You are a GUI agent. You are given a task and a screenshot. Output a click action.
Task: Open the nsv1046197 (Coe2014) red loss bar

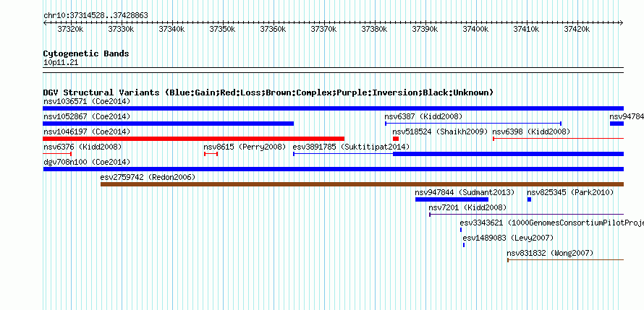click(193, 139)
